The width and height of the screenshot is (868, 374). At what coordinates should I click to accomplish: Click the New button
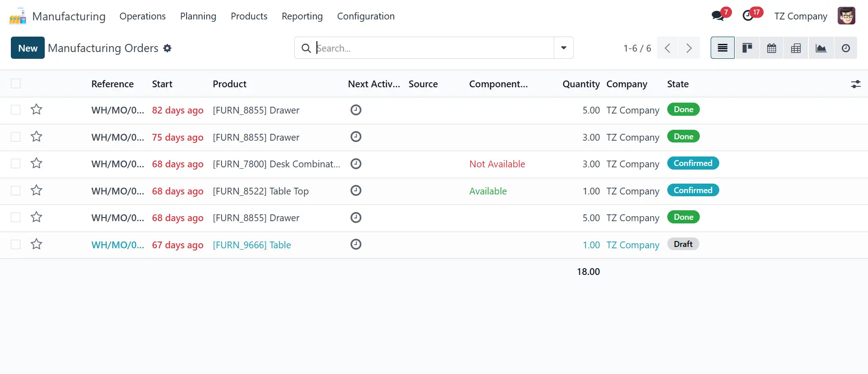pos(28,48)
